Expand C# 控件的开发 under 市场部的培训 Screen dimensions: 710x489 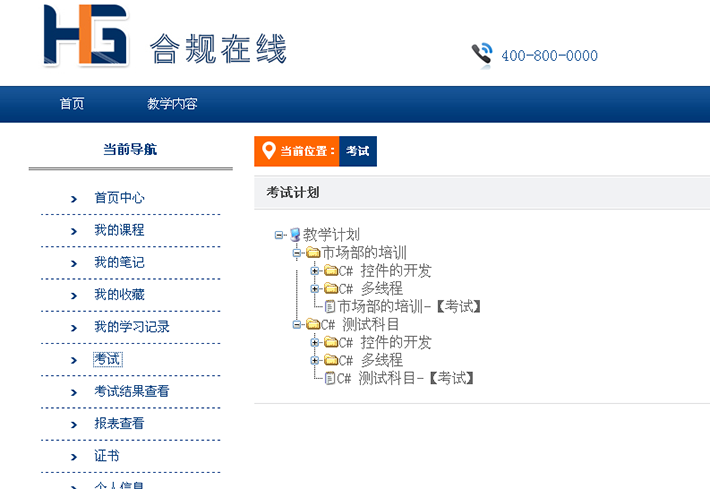coord(315,271)
